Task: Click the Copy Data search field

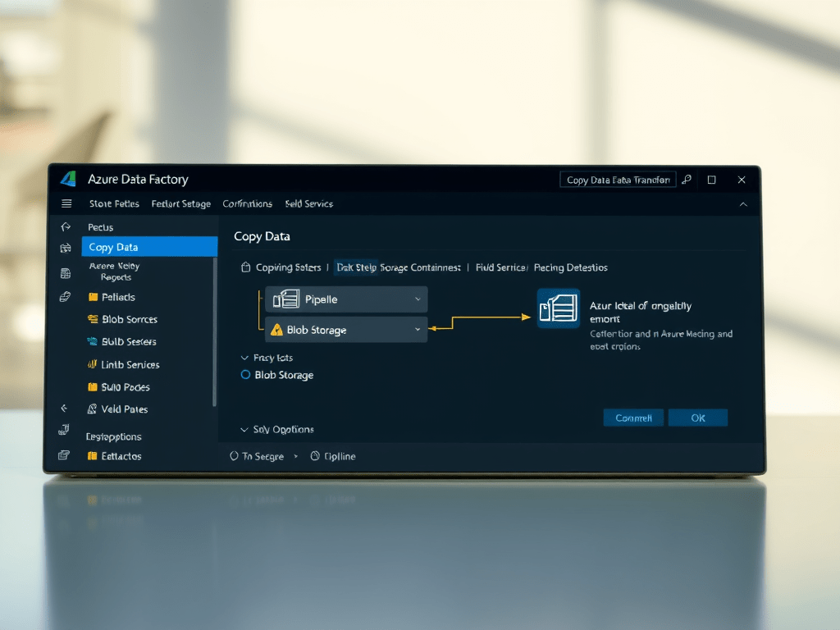Action: pyautogui.click(x=618, y=179)
